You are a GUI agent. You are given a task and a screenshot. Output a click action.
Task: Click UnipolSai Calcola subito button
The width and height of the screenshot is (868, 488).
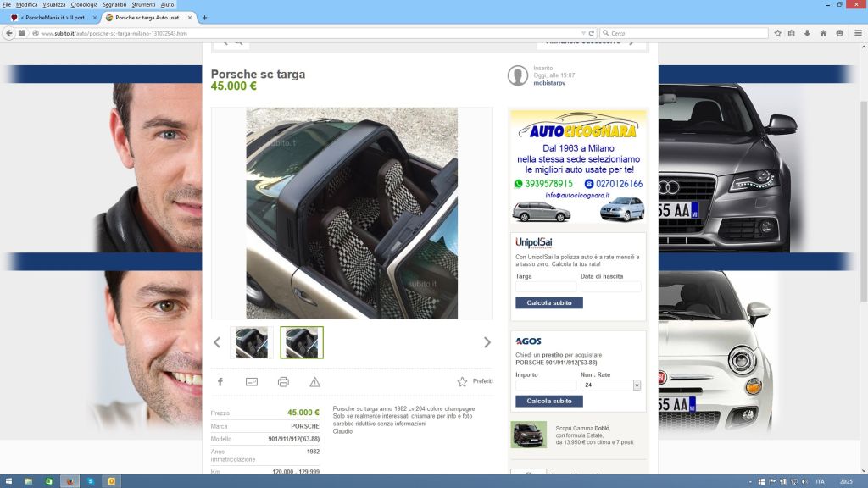click(x=549, y=302)
